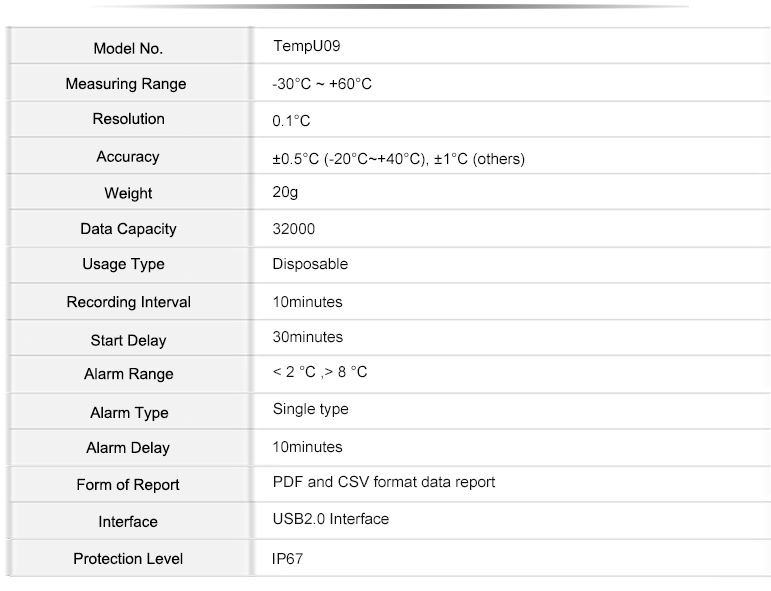The image size is (771, 591).
Task: Select the IP67 protection level value
Action: pyautogui.click(x=288, y=559)
